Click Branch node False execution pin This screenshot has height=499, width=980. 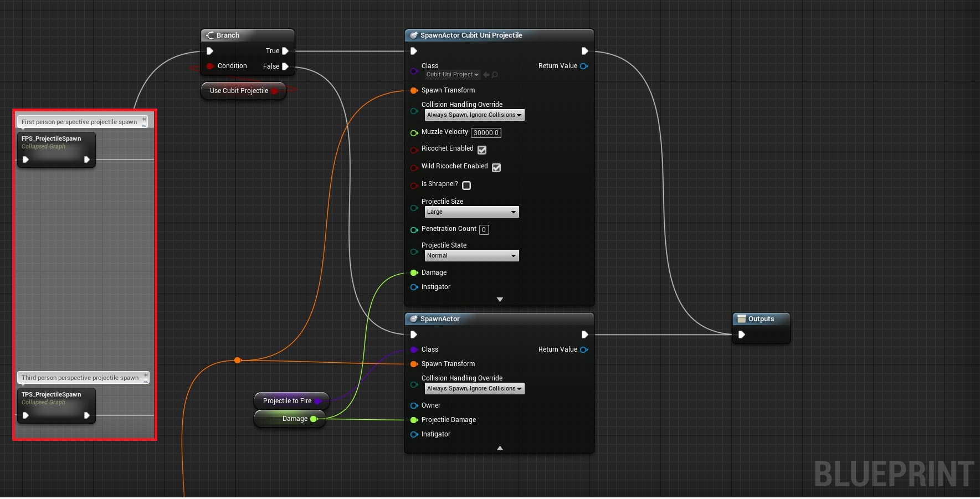285,66
